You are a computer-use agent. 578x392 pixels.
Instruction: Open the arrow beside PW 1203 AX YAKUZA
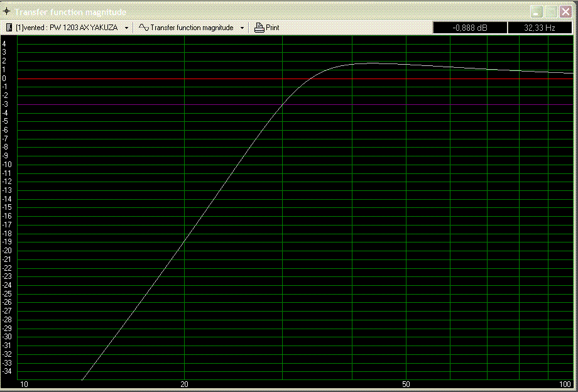[x=126, y=28]
